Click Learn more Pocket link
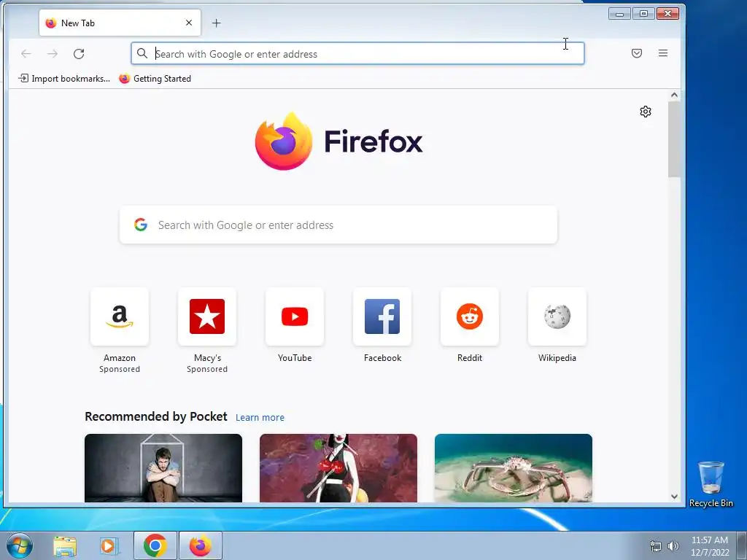The width and height of the screenshot is (747, 560). 260,417
